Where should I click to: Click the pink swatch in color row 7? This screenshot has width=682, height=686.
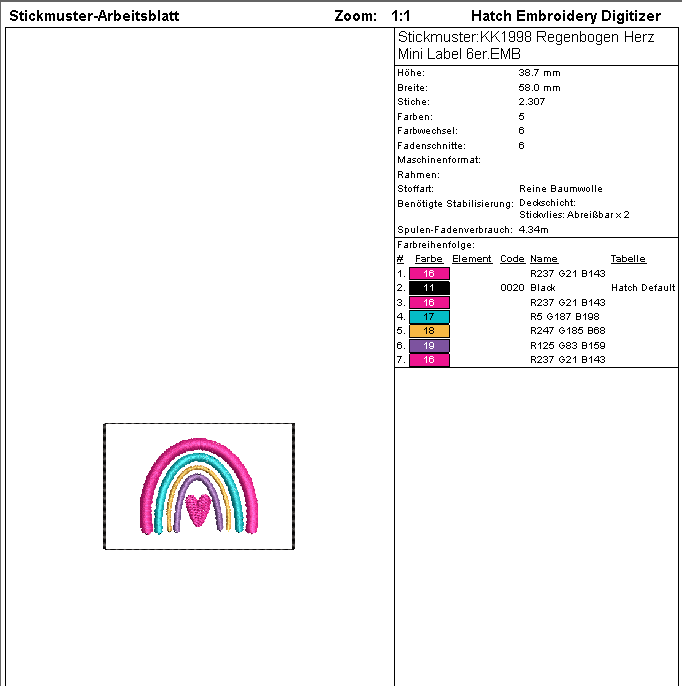(429, 359)
